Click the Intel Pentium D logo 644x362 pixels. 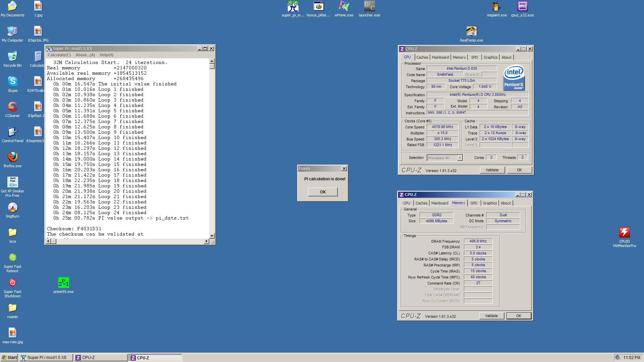(x=514, y=77)
